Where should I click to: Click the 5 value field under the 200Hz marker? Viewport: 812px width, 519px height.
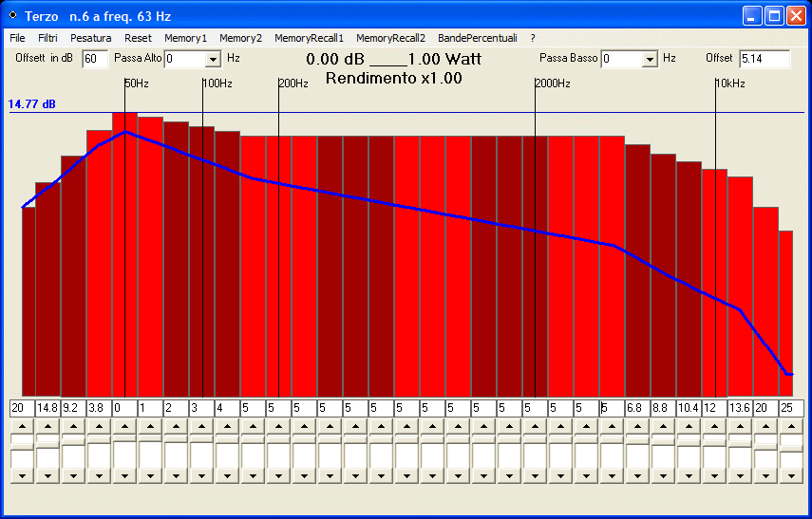coord(278,408)
